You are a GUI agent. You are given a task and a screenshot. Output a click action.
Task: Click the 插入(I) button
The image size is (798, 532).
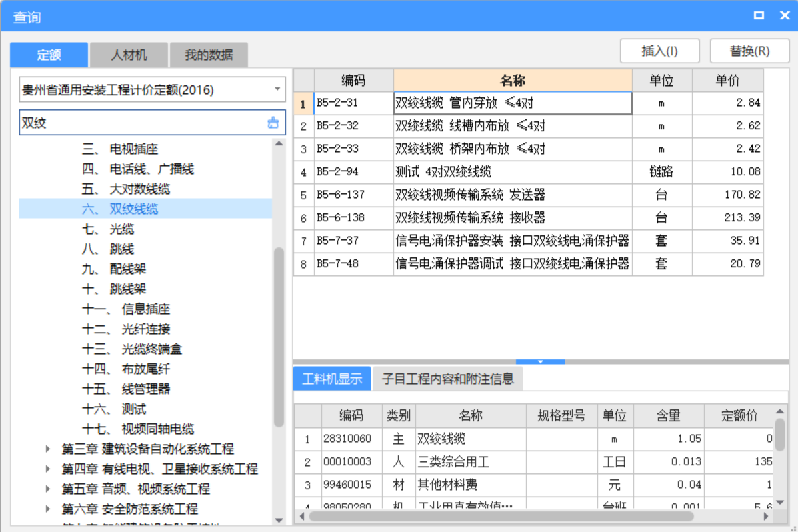pos(659,51)
